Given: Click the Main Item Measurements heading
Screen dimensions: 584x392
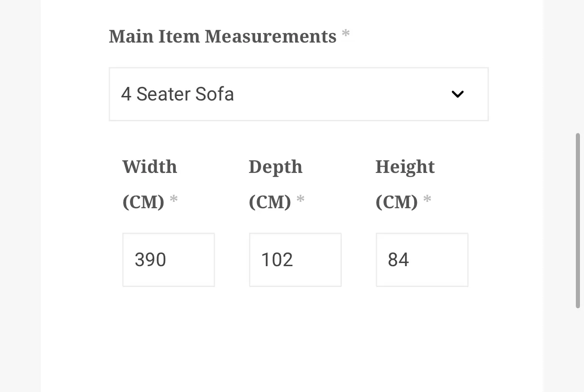Looking at the screenshot, I should pyautogui.click(x=223, y=36).
